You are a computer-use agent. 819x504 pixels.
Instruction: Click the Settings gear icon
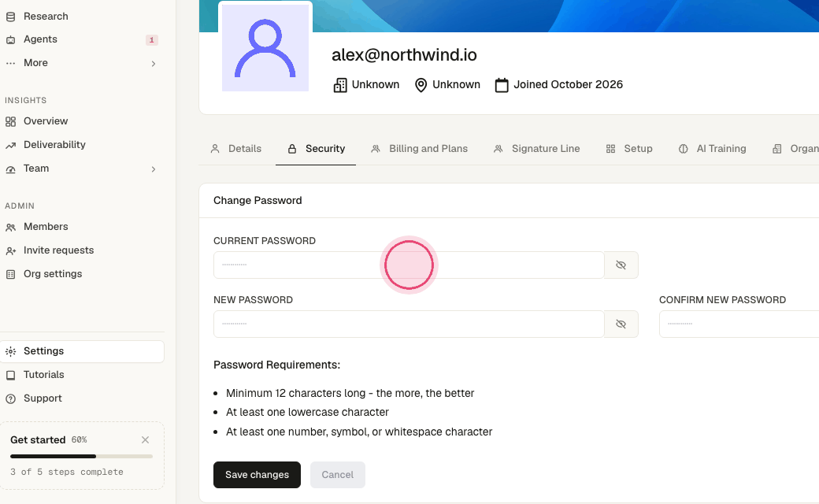point(10,351)
